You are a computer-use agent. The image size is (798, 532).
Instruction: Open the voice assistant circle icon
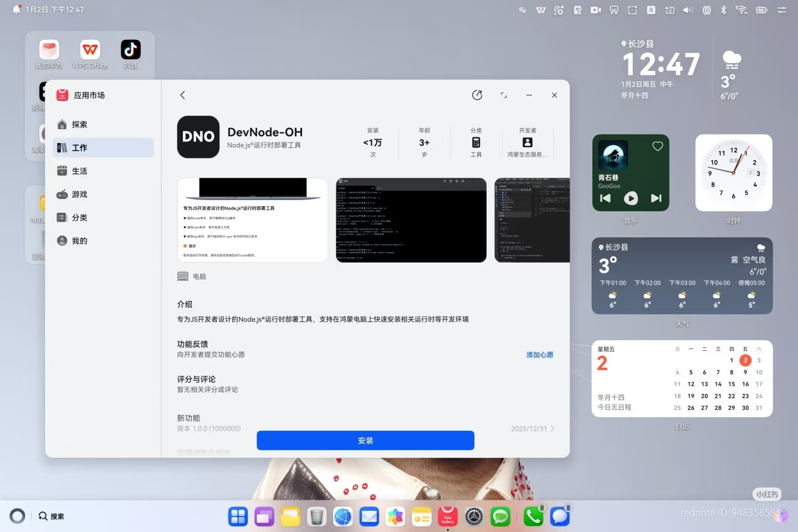tap(17, 516)
